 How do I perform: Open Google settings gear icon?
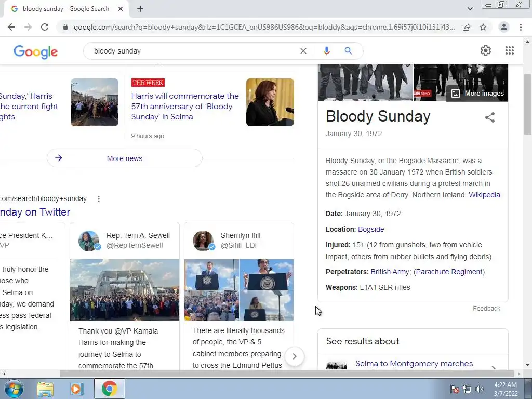[x=486, y=50]
